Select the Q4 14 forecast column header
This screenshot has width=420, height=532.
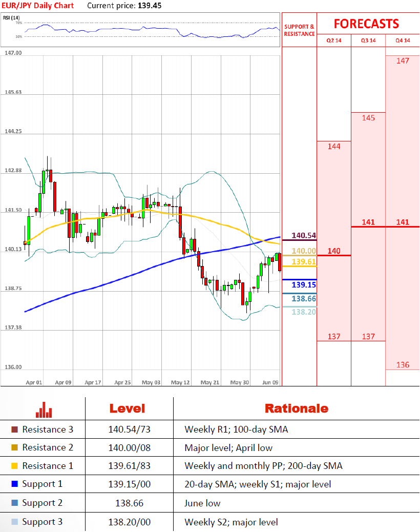coord(403,40)
